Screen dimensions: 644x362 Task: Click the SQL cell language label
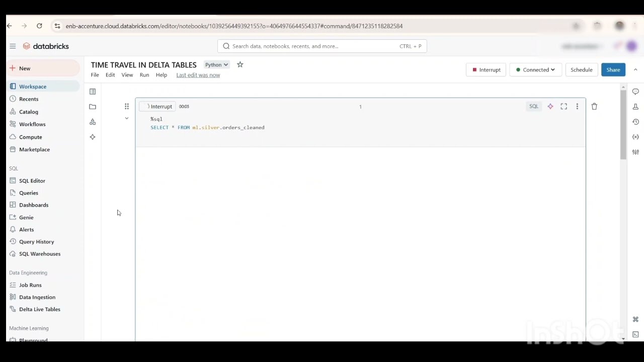(x=534, y=106)
